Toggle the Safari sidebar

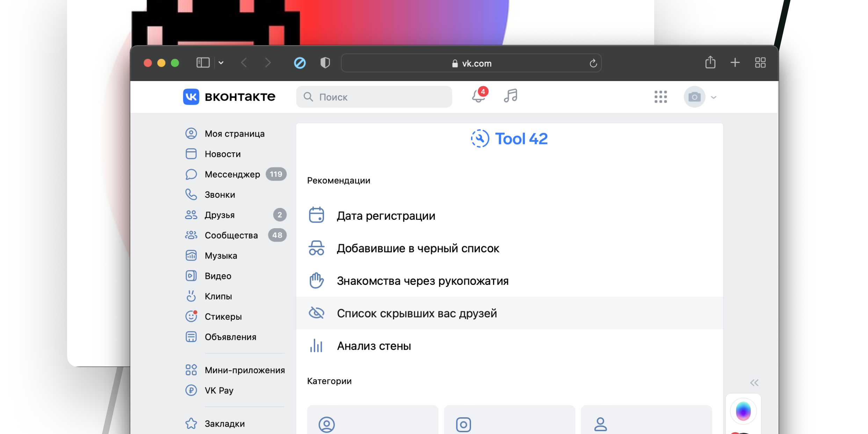pos(203,63)
